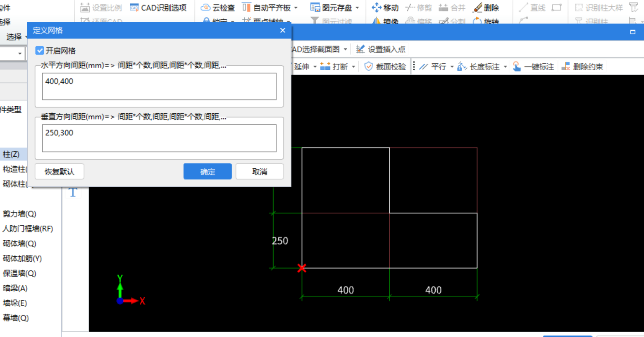Image resolution: width=644 pixels, height=337 pixels.
Task: Select the 移动 move tool
Action: (x=385, y=7)
